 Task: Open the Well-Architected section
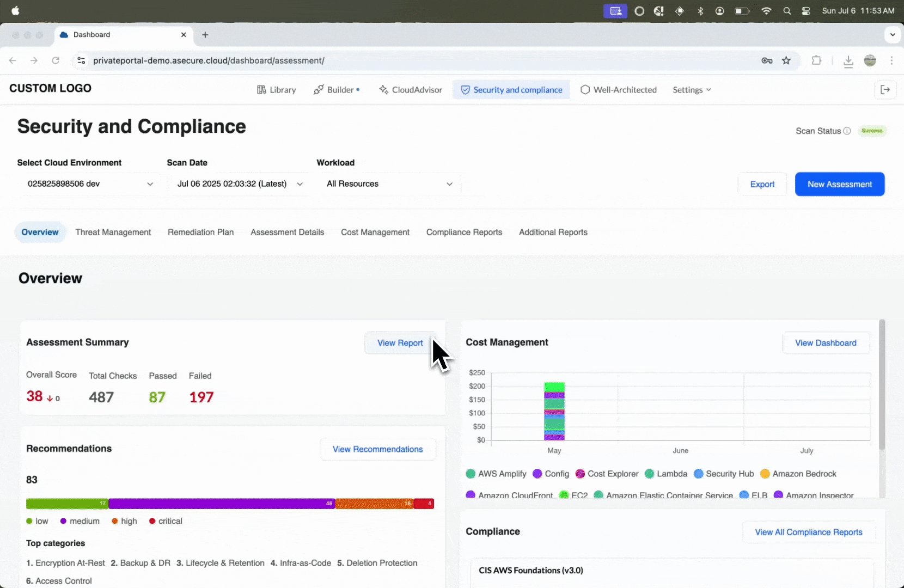pyautogui.click(x=618, y=89)
